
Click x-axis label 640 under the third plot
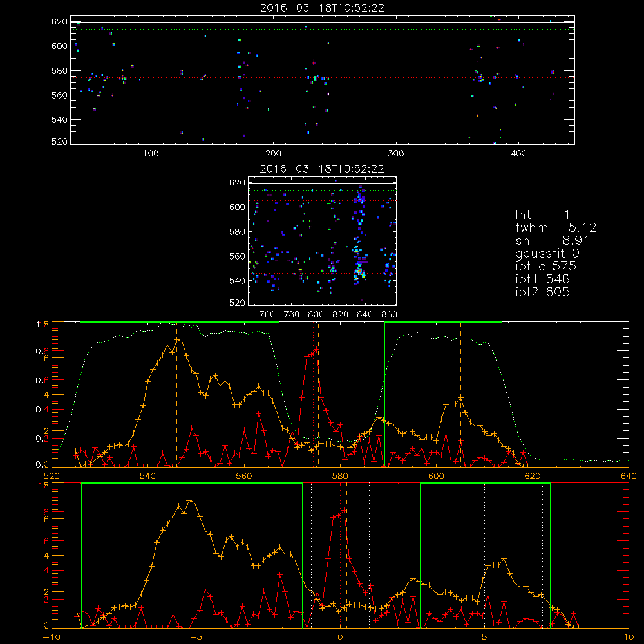[x=629, y=477]
